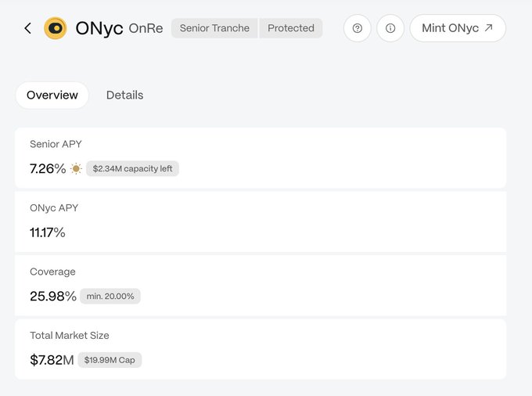The image size is (532, 396).
Task: Open the info circle icon
Action: click(390, 28)
